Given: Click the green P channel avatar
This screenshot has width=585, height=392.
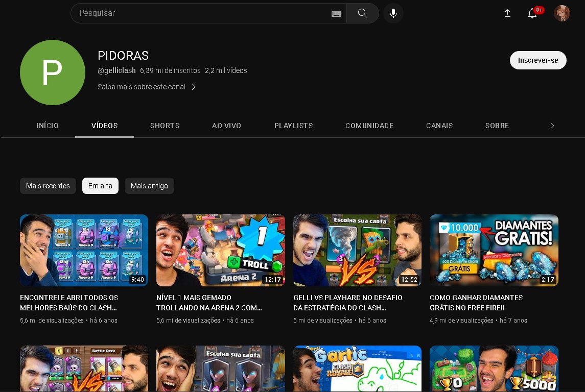Looking at the screenshot, I should pos(53,72).
